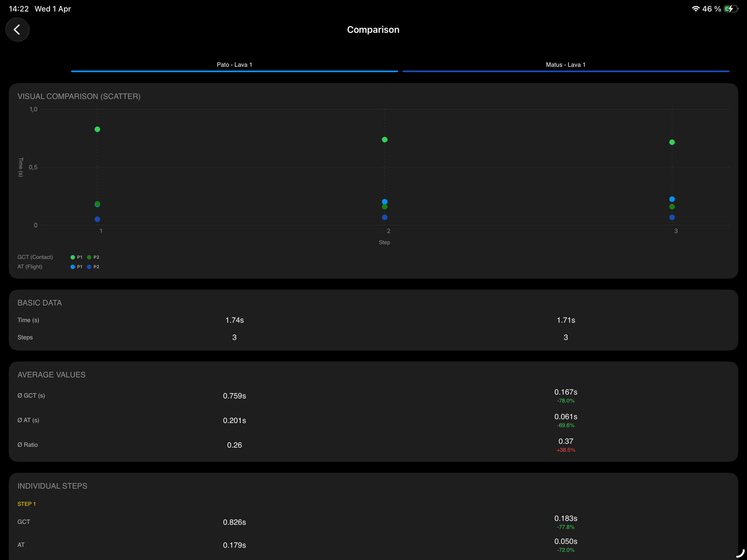The width and height of the screenshot is (747, 560).
Task: Tap the 0.26 average ratio value
Action: (234, 445)
